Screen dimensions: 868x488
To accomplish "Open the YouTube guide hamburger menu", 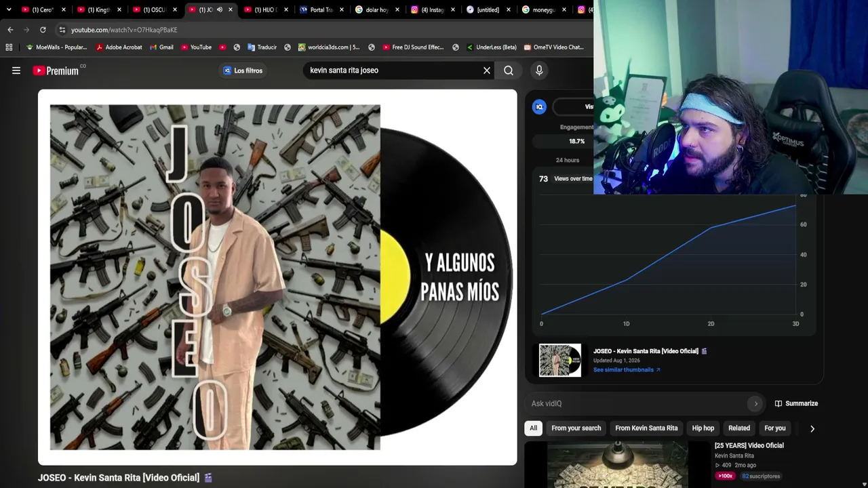I will (x=16, y=70).
